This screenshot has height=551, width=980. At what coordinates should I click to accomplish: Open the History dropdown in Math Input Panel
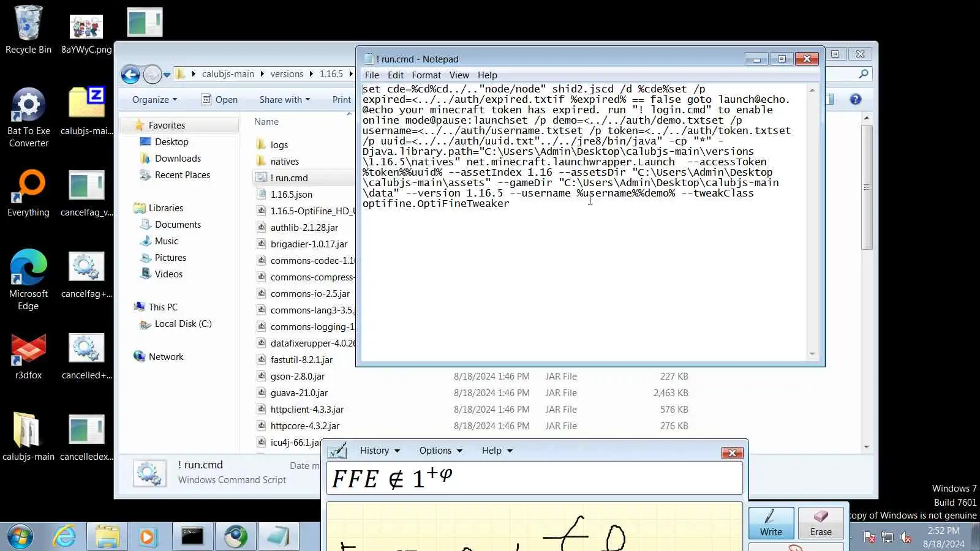click(x=380, y=451)
